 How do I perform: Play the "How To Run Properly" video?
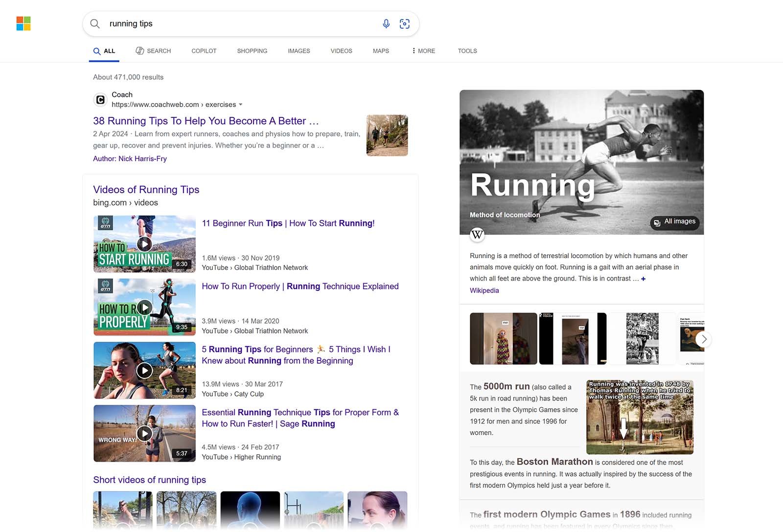click(x=144, y=307)
